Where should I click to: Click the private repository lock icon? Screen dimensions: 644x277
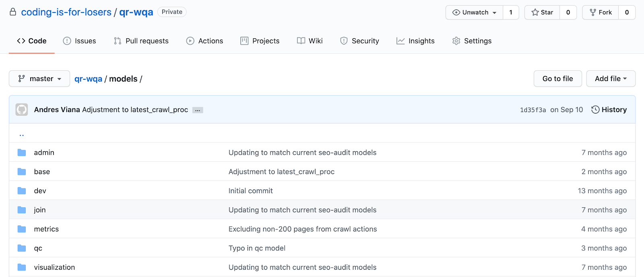tap(13, 12)
